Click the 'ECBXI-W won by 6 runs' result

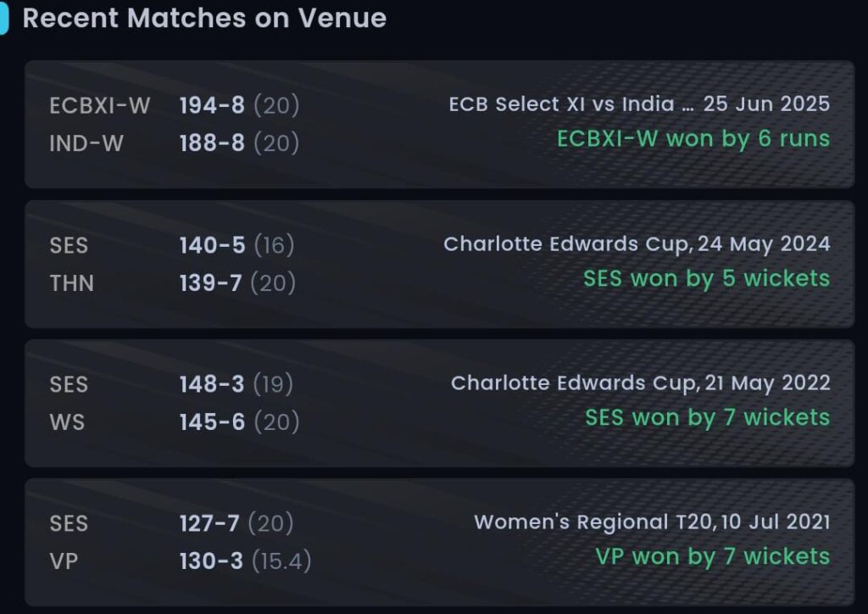pyautogui.click(x=693, y=139)
